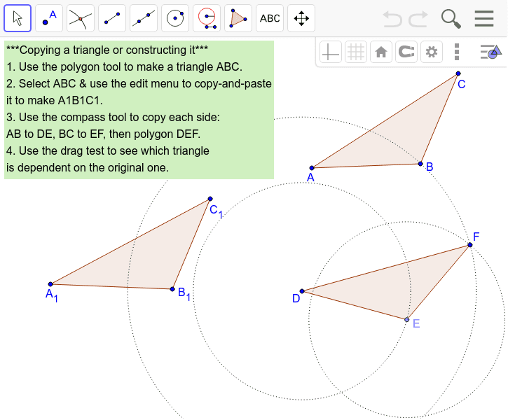508x420 pixels.
Task: Click the Undo arrow
Action: (x=392, y=19)
